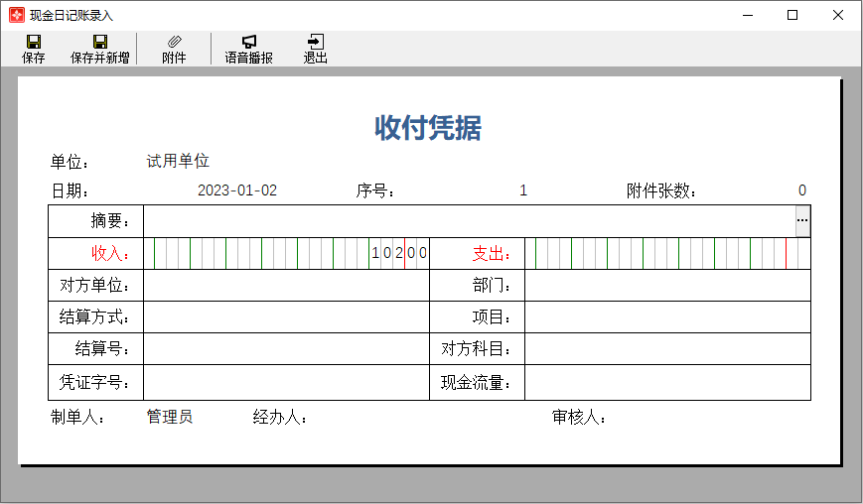863x504 pixels.
Task: Click the 审核人 label
Action: pyautogui.click(x=579, y=417)
